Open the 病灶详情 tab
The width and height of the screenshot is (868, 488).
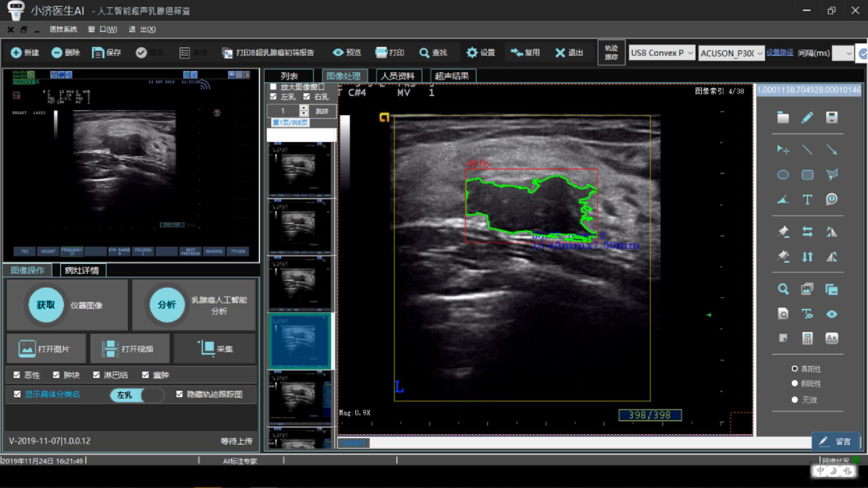click(x=82, y=270)
